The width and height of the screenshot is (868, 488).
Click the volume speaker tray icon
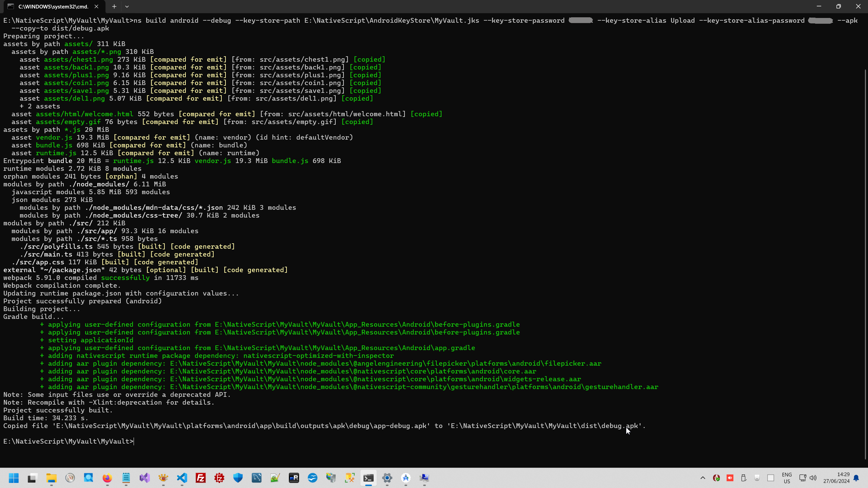pos(813,478)
